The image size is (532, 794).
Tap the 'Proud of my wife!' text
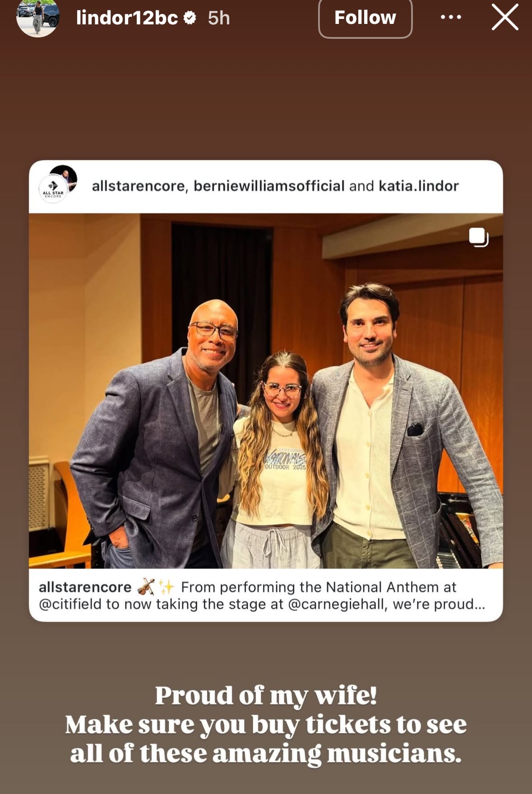(x=266, y=695)
